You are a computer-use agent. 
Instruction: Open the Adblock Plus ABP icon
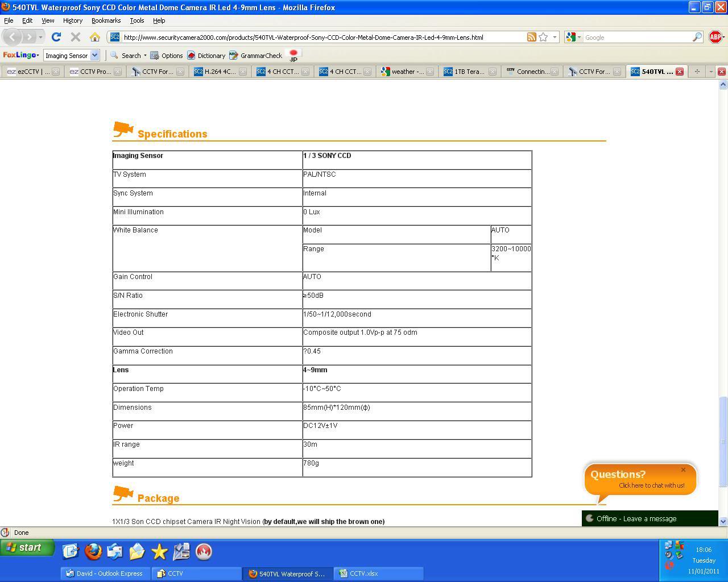click(715, 37)
